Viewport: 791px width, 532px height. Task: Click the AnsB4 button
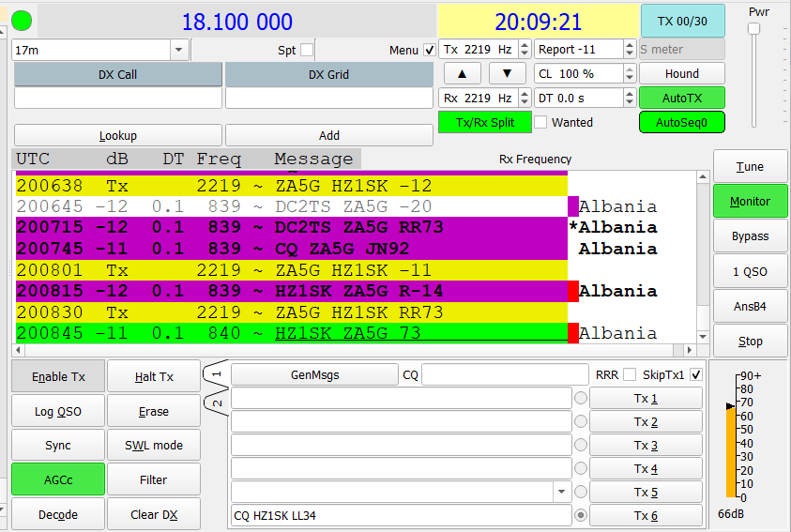pos(750,306)
